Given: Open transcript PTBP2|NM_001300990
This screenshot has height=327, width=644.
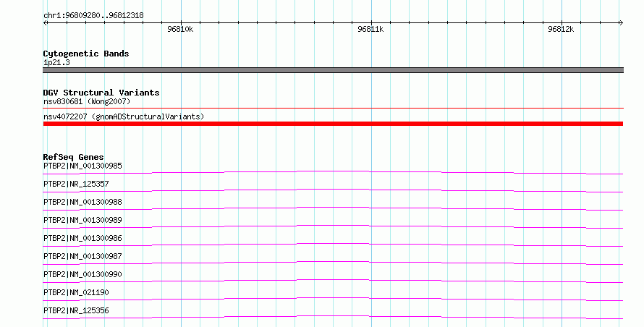Looking at the screenshot, I should tap(82, 274).
